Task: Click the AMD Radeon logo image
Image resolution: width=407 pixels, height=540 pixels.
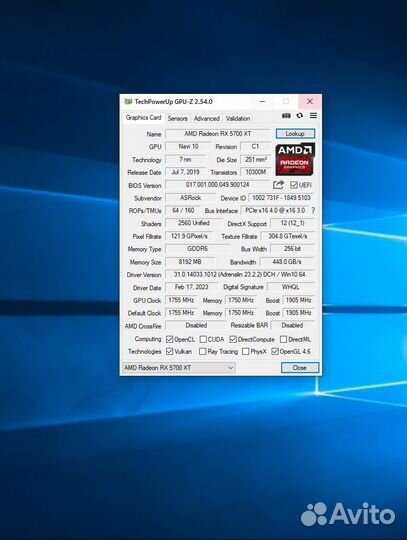Action: 295,159
